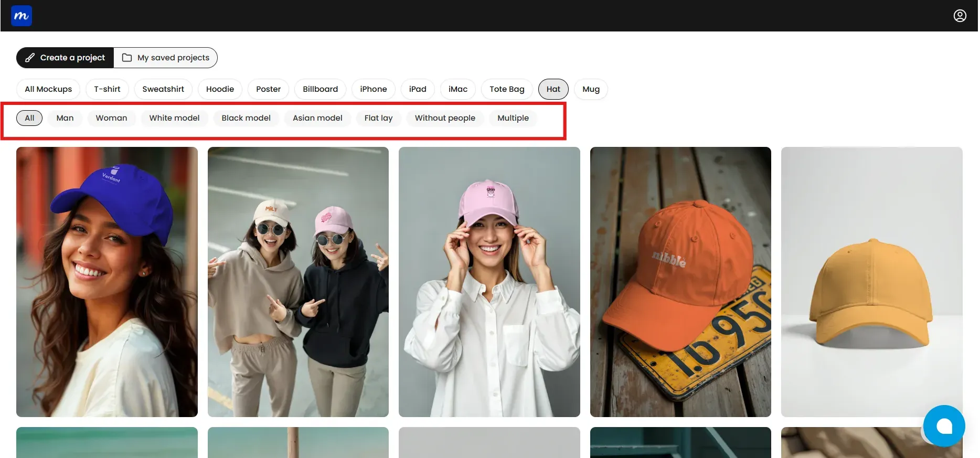Choose the All filter chip
The width and height of the screenshot is (980, 458).
point(29,118)
